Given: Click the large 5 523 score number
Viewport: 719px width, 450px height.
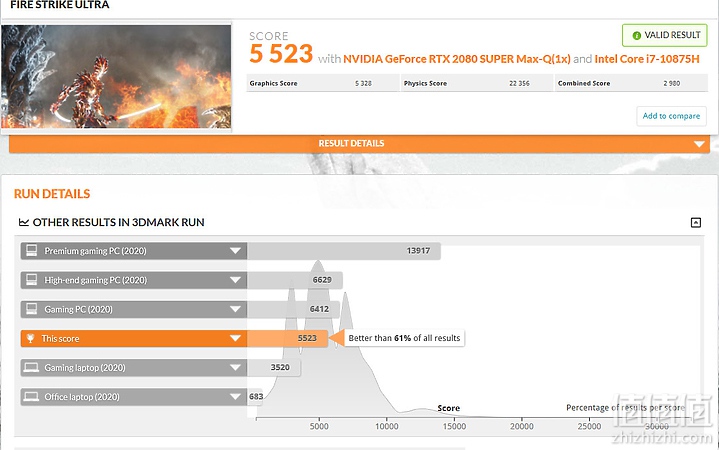Looking at the screenshot, I should (x=281, y=54).
